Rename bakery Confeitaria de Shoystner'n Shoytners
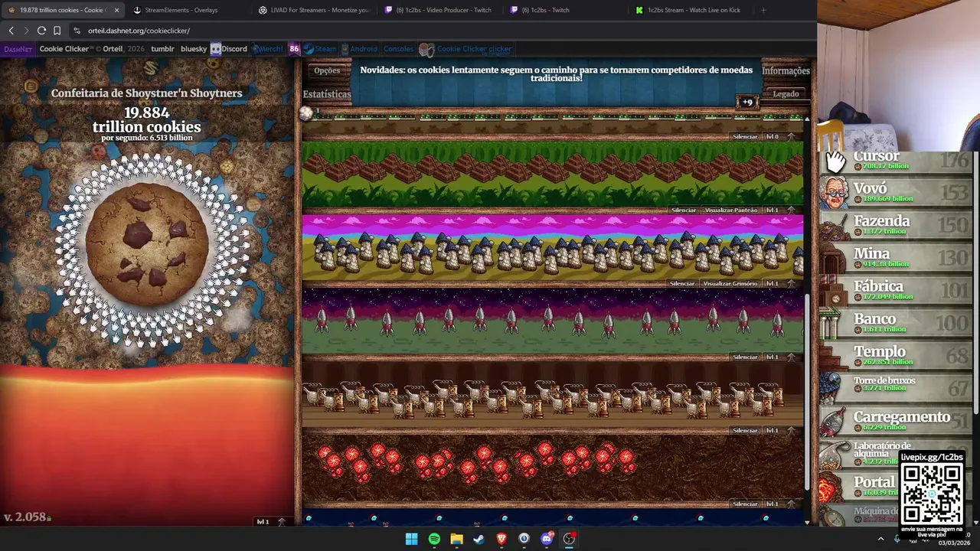Screen dimensions: 980x551 [147, 93]
